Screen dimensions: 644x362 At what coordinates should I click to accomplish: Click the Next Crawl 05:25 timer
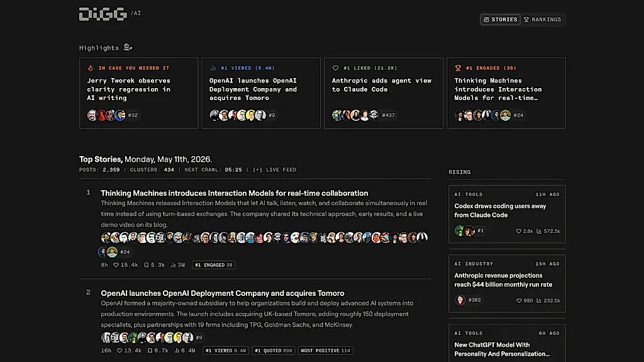pos(213,169)
